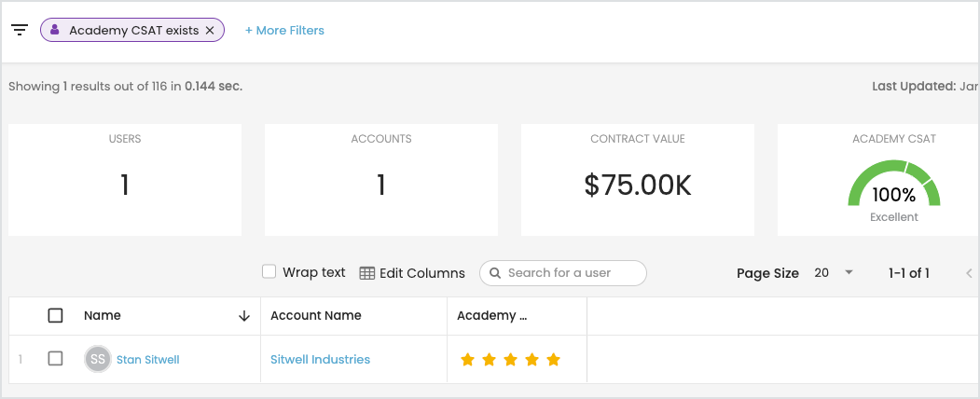Viewport: 980px width, 399px height.
Task: Open the Page Size dropdown
Action: pos(834,273)
